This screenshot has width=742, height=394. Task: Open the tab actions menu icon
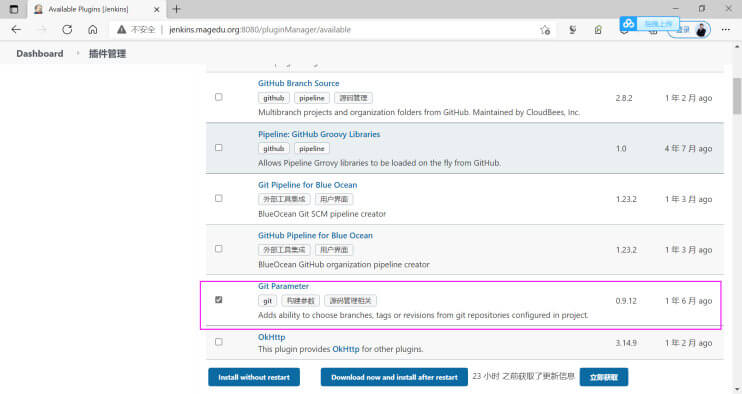pyautogui.click(x=14, y=9)
